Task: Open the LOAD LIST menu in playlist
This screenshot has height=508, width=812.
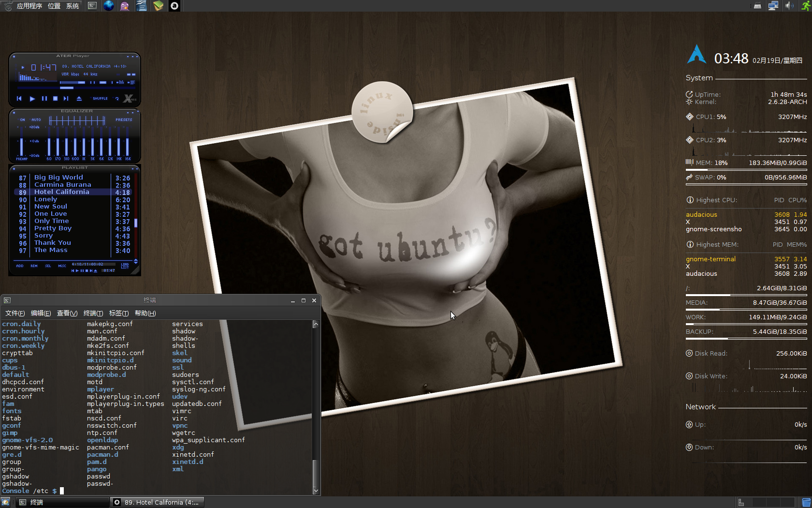Action: tap(125, 266)
